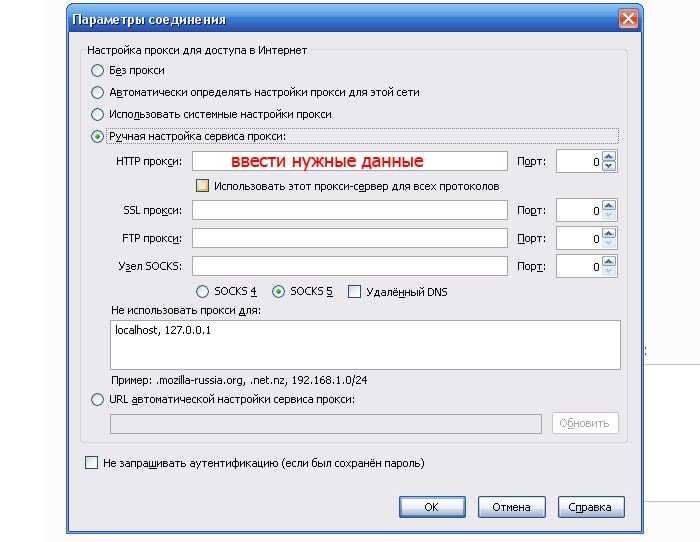Screen dimensions: 700x542
Task: Increase SOCKS port with up arrow
Action: 609,261
